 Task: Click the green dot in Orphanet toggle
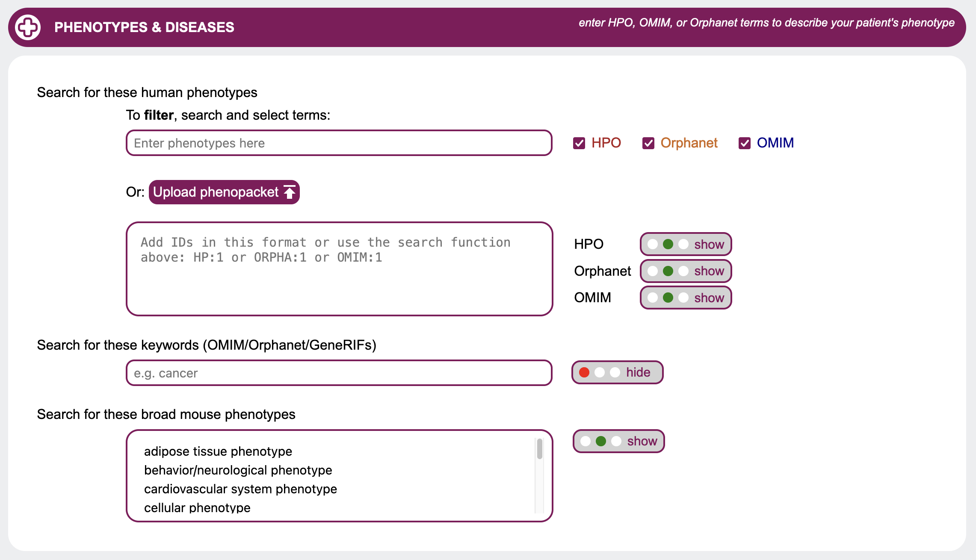click(668, 271)
